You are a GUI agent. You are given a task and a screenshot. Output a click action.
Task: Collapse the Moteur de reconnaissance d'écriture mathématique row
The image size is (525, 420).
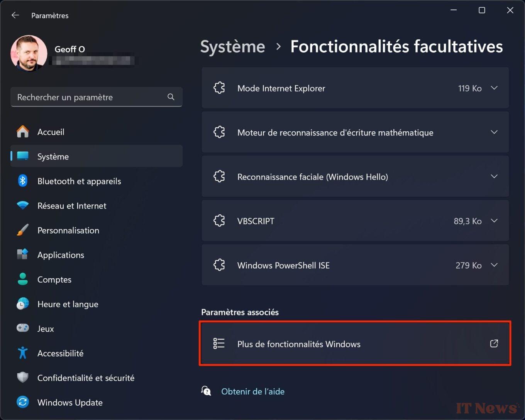click(x=494, y=132)
